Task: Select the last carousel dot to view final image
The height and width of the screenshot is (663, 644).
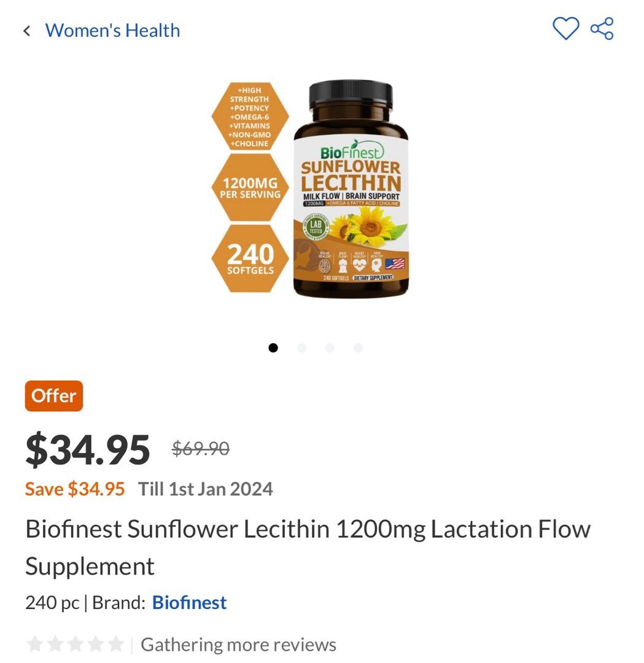Action: pyautogui.click(x=358, y=347)
